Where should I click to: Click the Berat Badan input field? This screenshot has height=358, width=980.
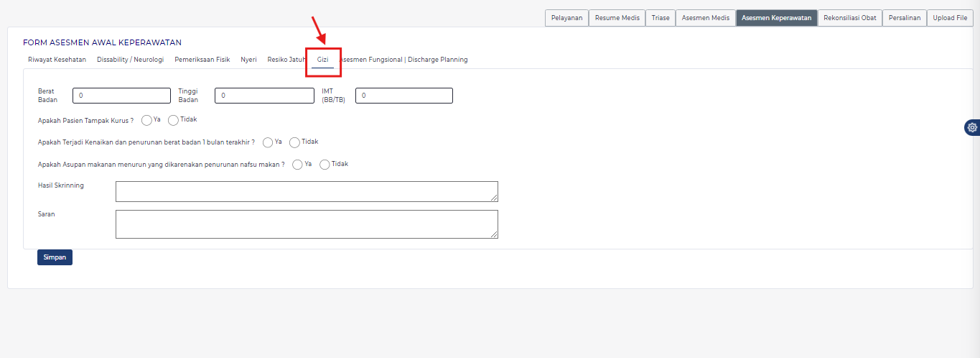click(x=121, y=96)
